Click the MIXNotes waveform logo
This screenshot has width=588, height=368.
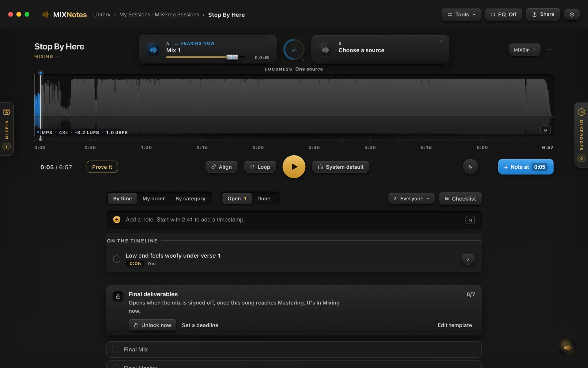(46, 14)
